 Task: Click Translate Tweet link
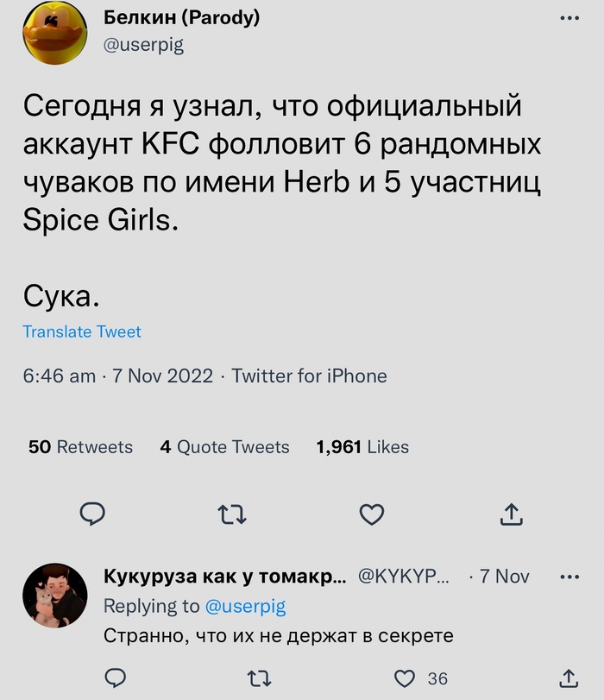pos(82,331)
